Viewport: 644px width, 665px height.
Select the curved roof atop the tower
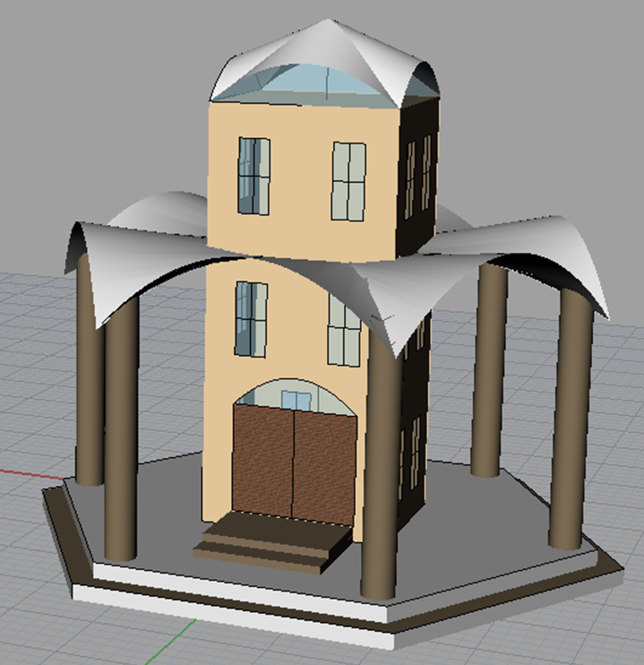(327, 62)
